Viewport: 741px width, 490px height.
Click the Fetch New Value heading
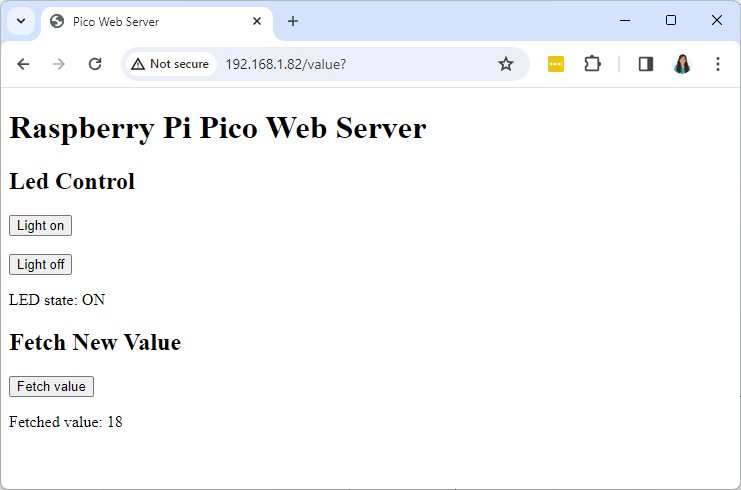coord(95,342)
